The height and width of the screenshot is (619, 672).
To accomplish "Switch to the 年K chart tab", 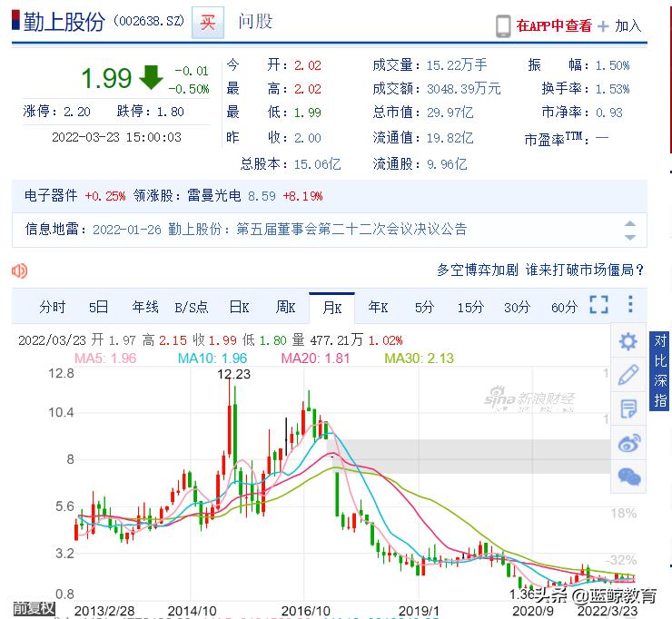I will tap(378, 307).
